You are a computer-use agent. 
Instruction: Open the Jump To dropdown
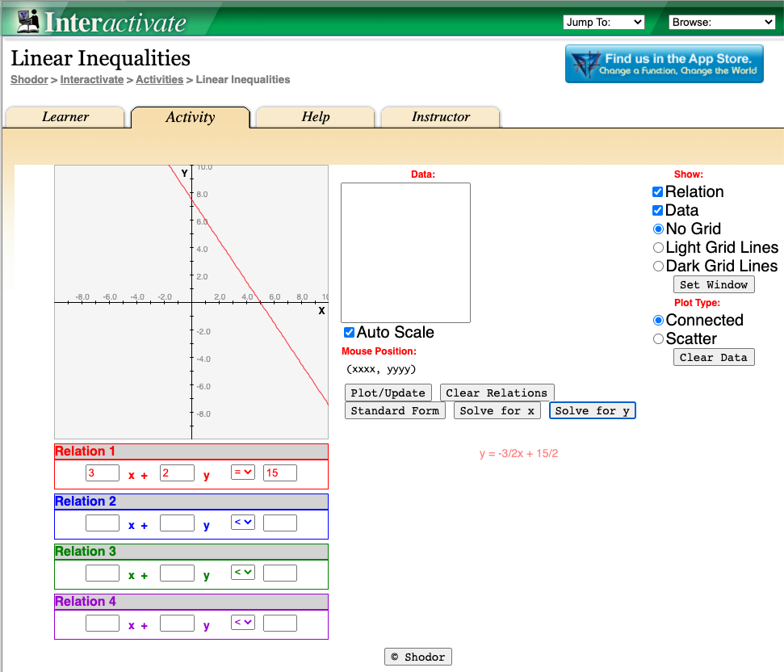603,23
